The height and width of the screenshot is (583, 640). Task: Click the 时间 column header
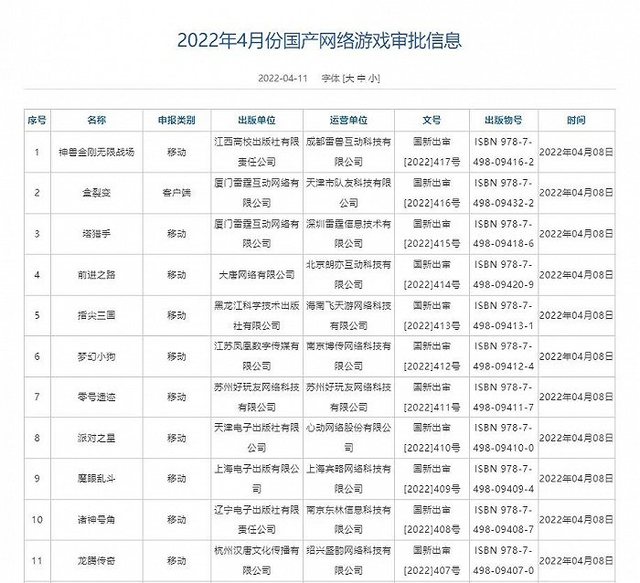(576, 120)
